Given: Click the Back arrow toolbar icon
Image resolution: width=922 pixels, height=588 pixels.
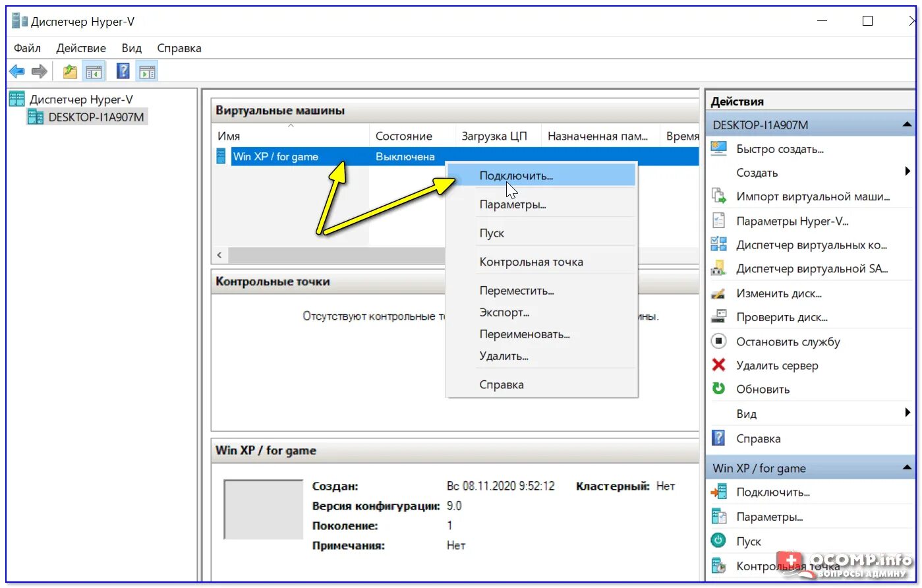Looking at the screenshot, I should pos(17,71).
